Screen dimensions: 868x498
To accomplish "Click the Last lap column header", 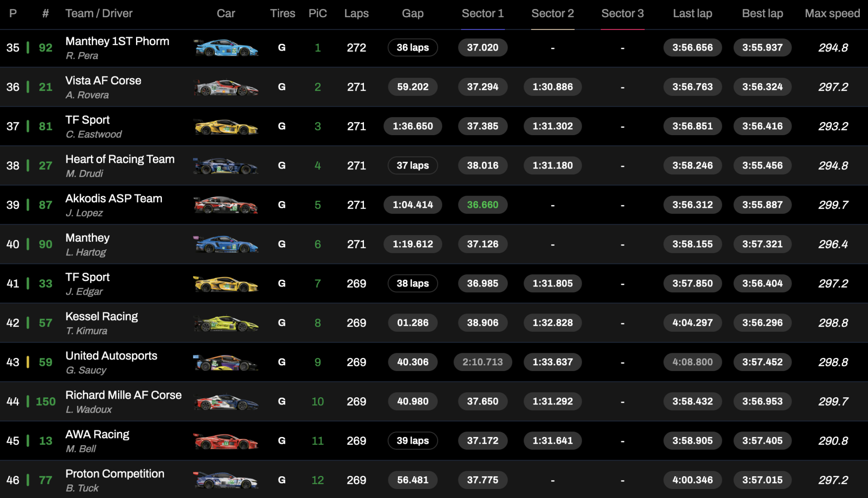I will (692, 14).
